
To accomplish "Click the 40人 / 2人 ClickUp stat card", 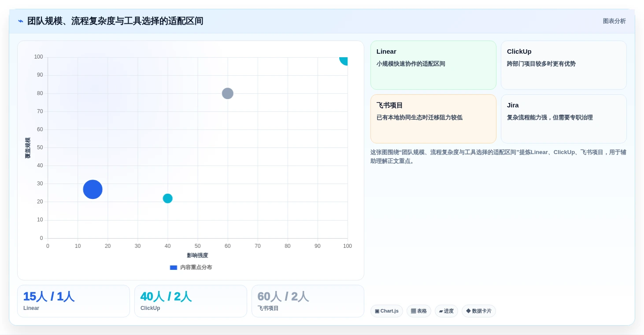I will coord(191,301).
